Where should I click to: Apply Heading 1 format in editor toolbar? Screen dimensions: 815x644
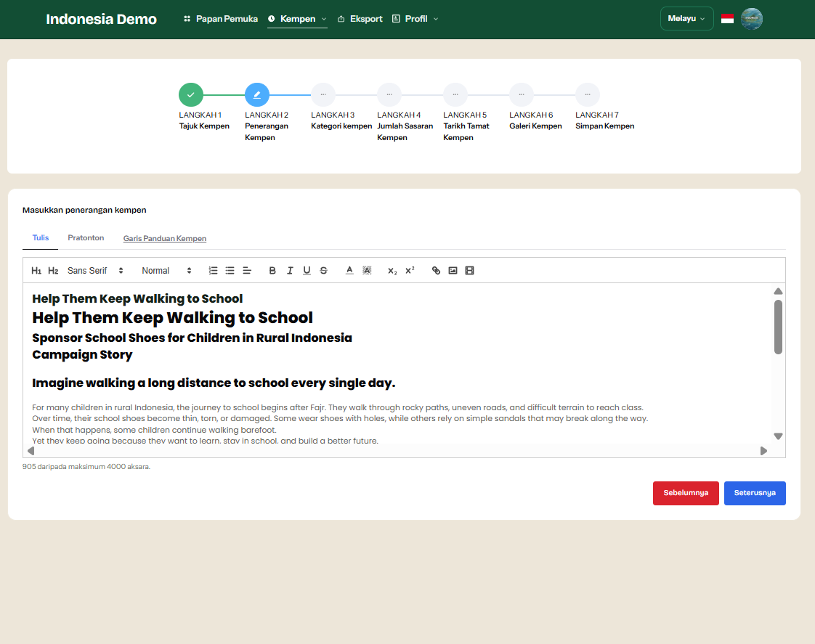pos(36,271)
